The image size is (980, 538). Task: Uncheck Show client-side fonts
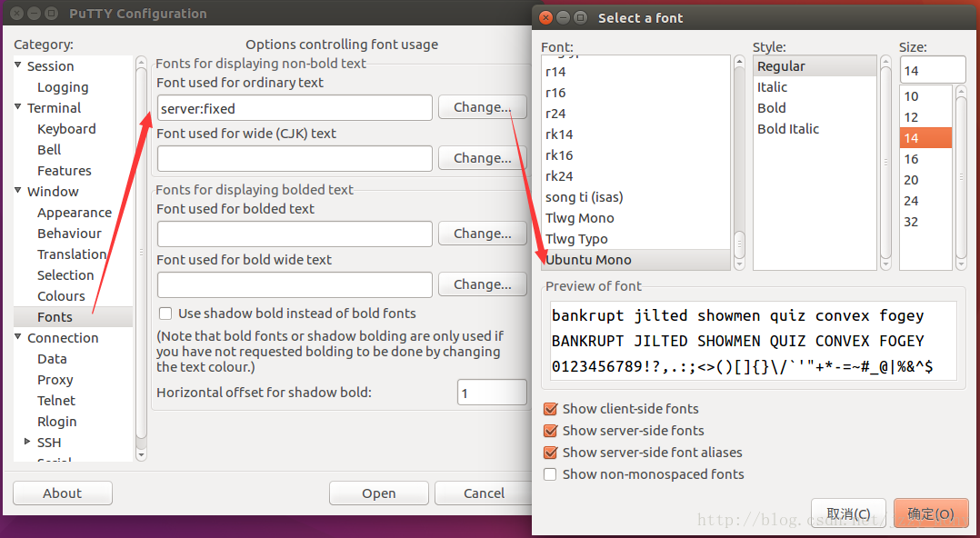[550, 409]
